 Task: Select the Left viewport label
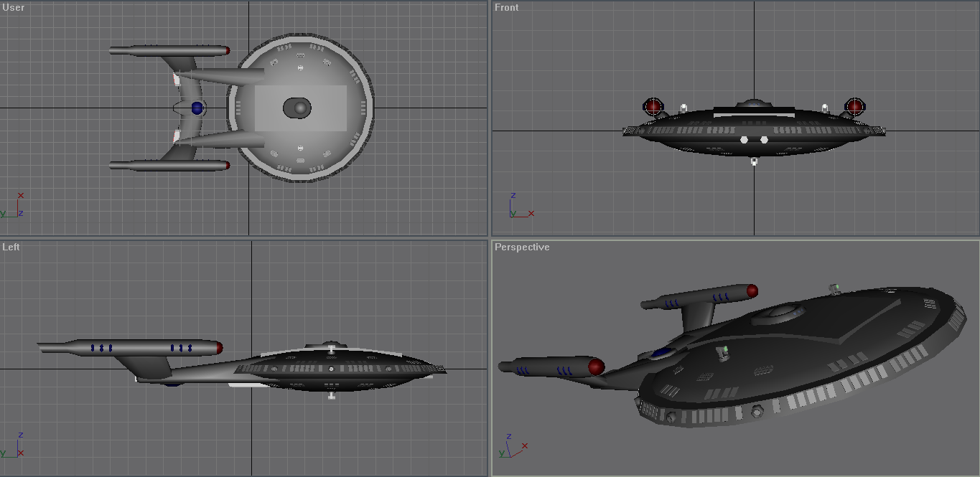point(11,247)
